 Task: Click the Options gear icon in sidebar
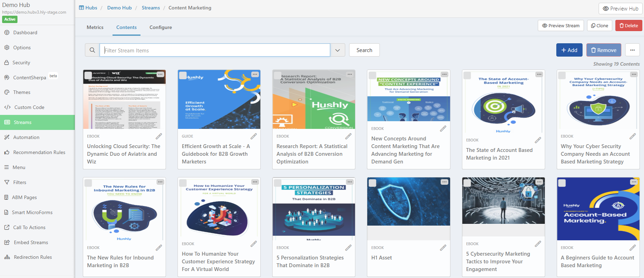7,47
